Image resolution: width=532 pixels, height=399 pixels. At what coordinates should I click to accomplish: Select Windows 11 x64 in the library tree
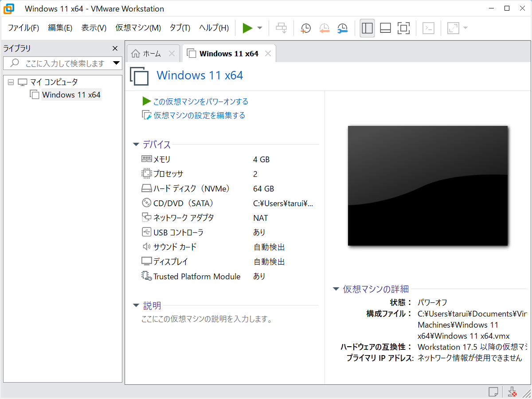click(x=71, y=94)
